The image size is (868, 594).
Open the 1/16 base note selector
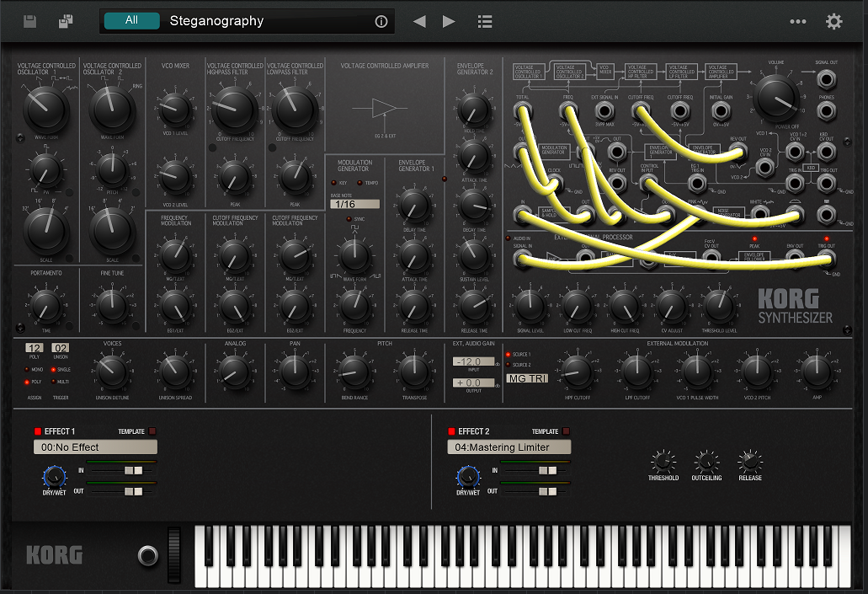(354, 204)
